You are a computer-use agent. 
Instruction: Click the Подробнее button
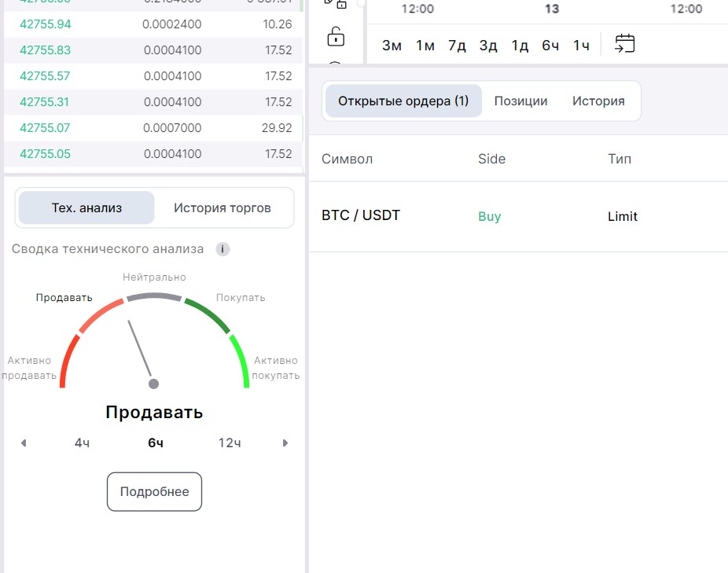click(154, 492)
